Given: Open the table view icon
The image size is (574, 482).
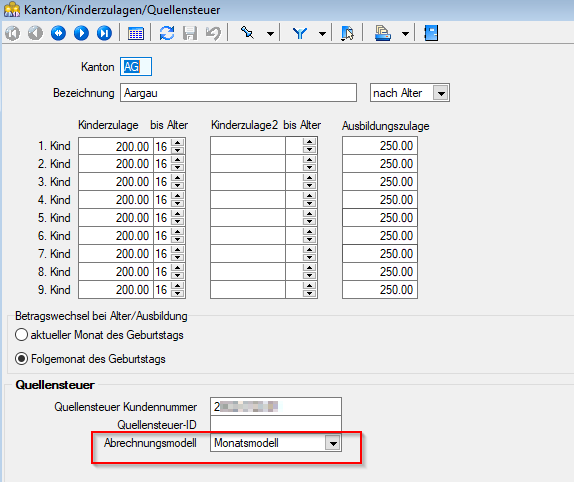Looking at the screenshot, I should click(136, 34).
